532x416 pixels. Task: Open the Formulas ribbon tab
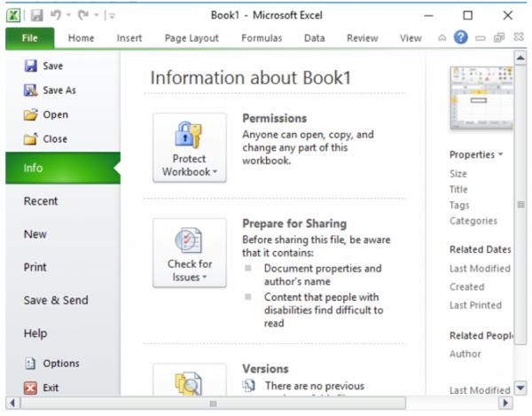[262, 38]
